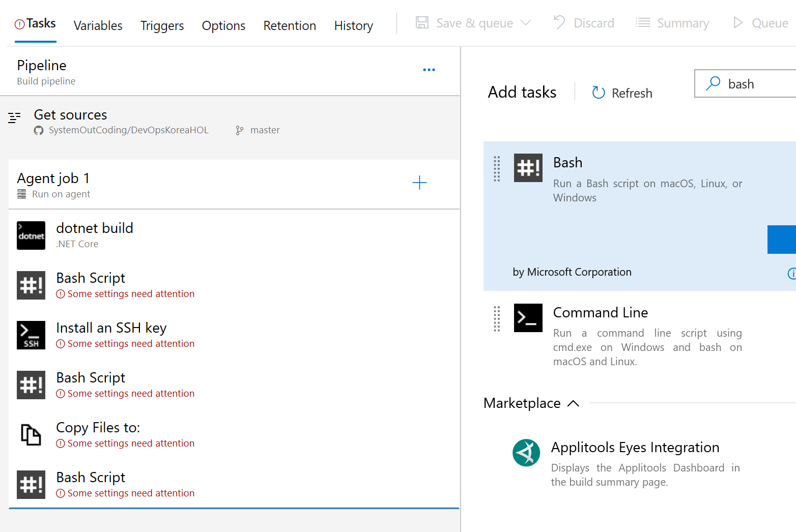Click the GitHub icon next to repository name
The width and height of the screenshot is (796, 532).
[x=38, y=130]
